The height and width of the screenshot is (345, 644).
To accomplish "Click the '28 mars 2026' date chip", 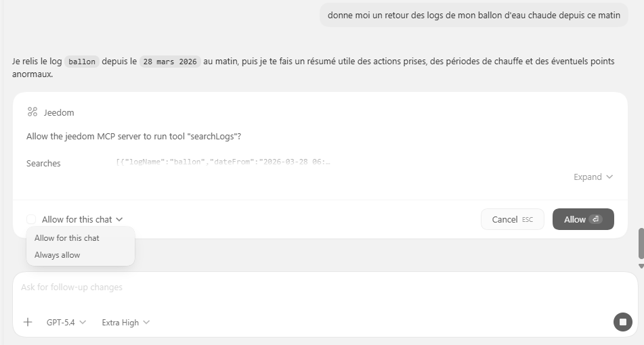I will [x=170, y=62].
